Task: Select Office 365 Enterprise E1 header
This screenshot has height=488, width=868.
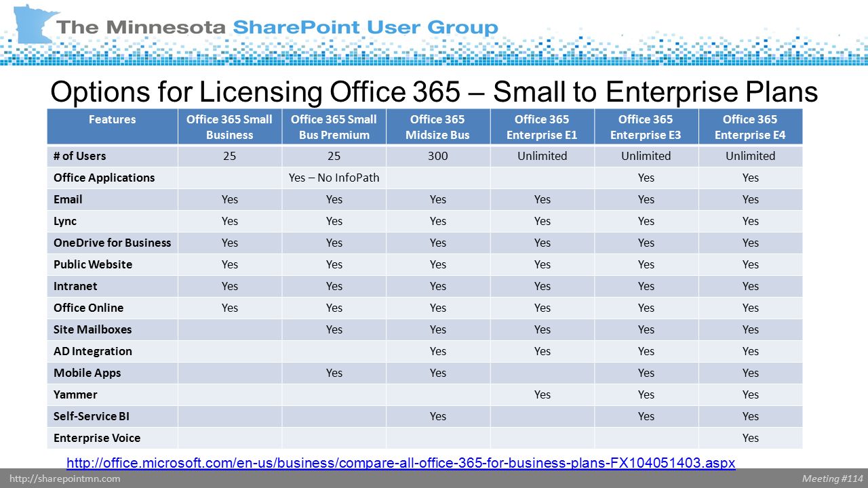Action: coord(542,127)
